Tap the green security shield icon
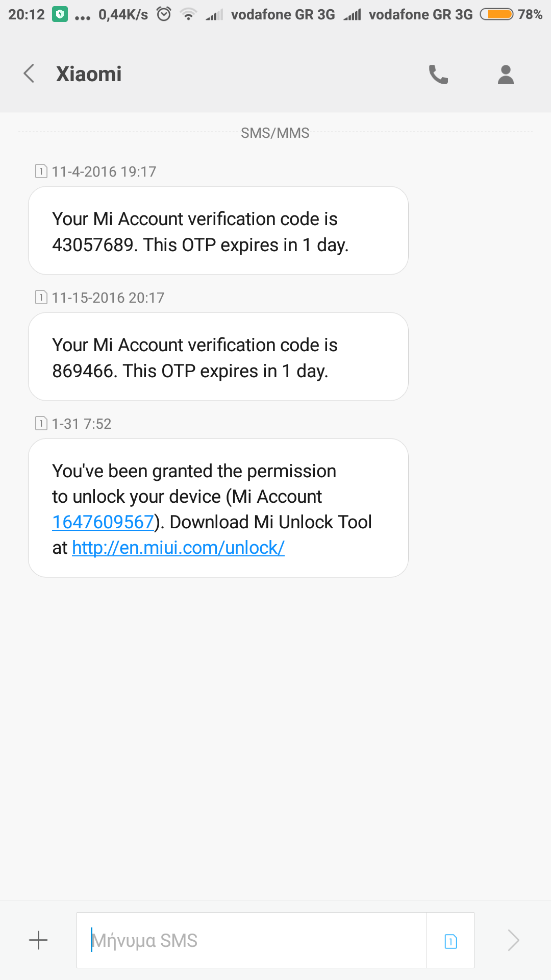This screenshot has width=551, height=980. click(x=60, y=14)
